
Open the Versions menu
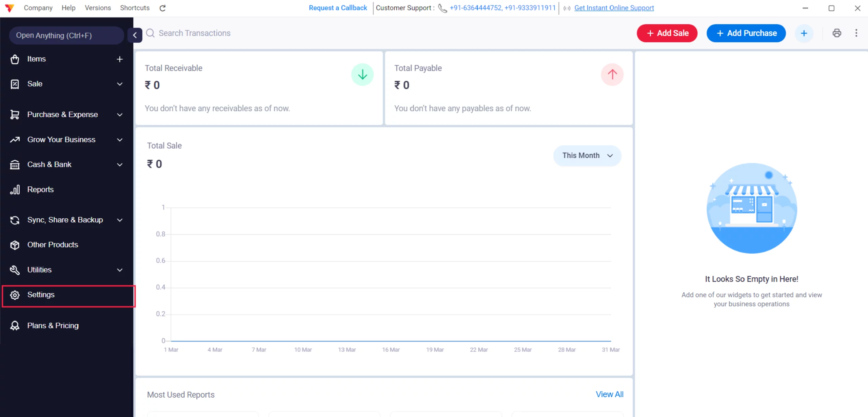click(x=98, y=8)
